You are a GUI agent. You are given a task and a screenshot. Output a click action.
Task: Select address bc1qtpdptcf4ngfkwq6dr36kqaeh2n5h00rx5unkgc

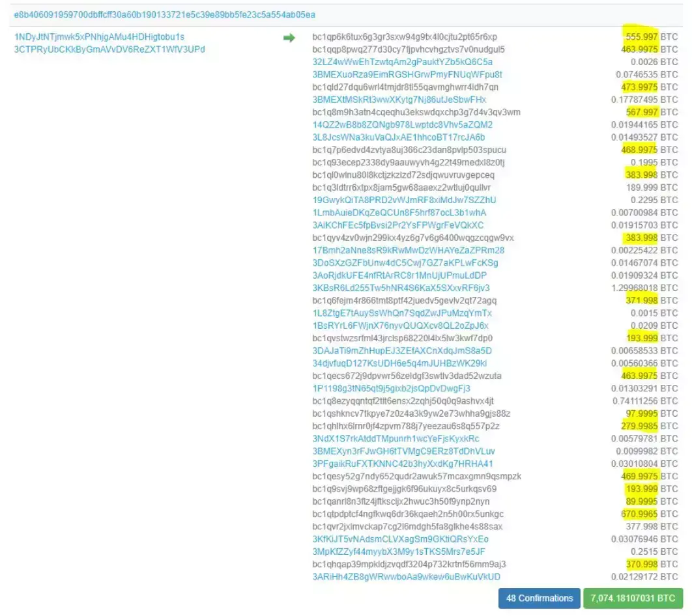tap(408, 514)
